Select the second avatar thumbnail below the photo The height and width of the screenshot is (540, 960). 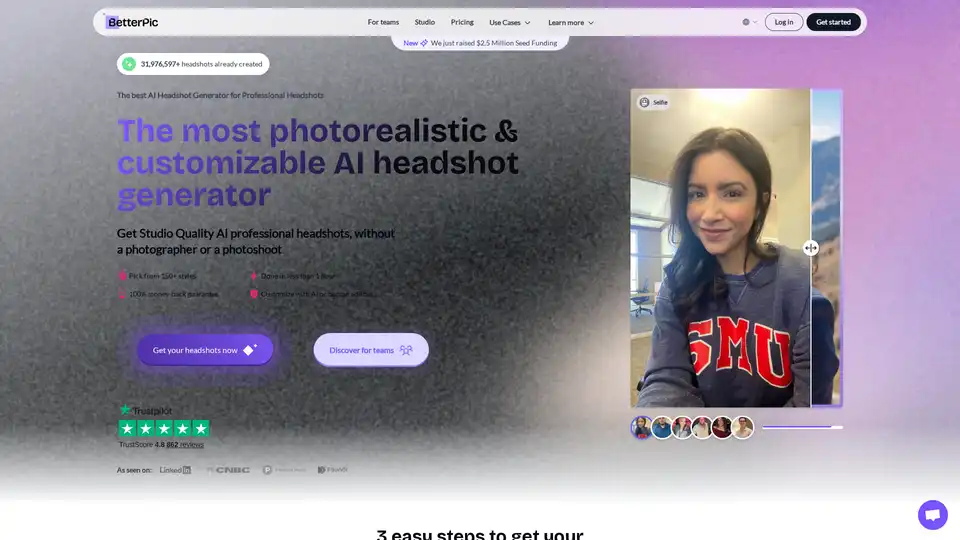[x=662, y=428]
